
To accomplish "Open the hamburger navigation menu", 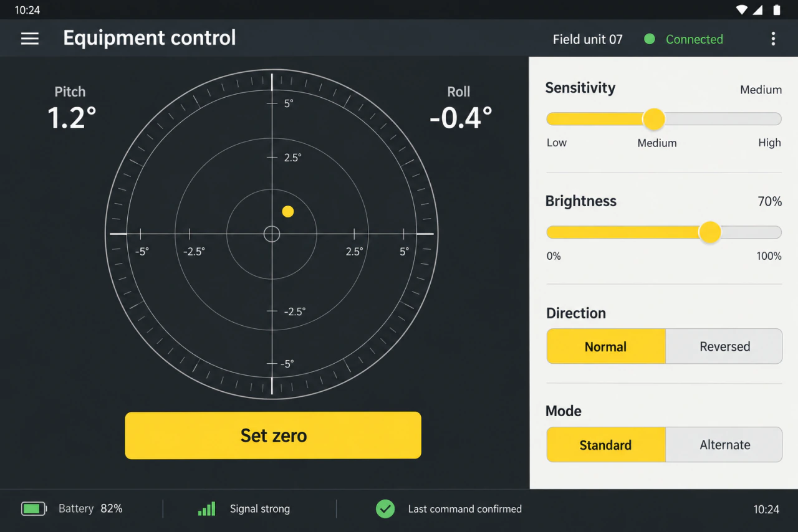I will point(30,39).
